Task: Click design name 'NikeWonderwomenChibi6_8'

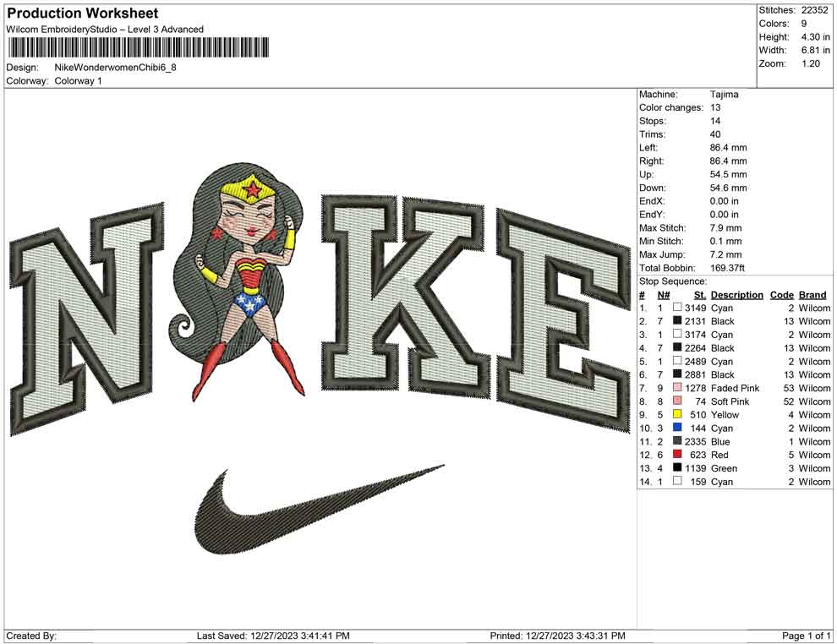Action: pos(115,68)
